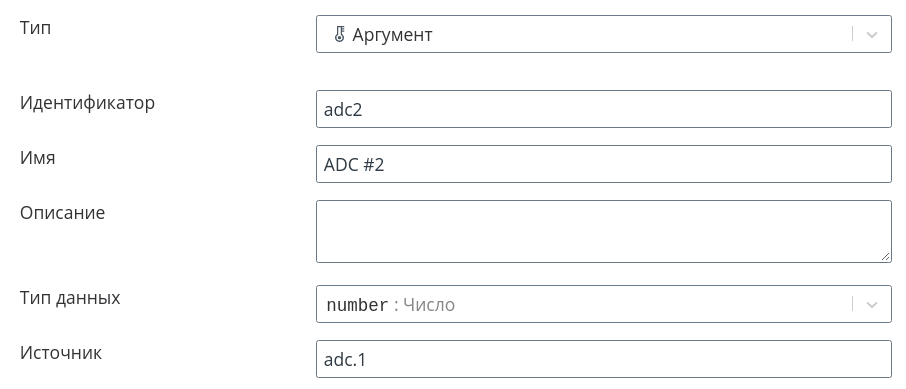
Task: Click the Источник field containing adc.1
Action: 604,359
